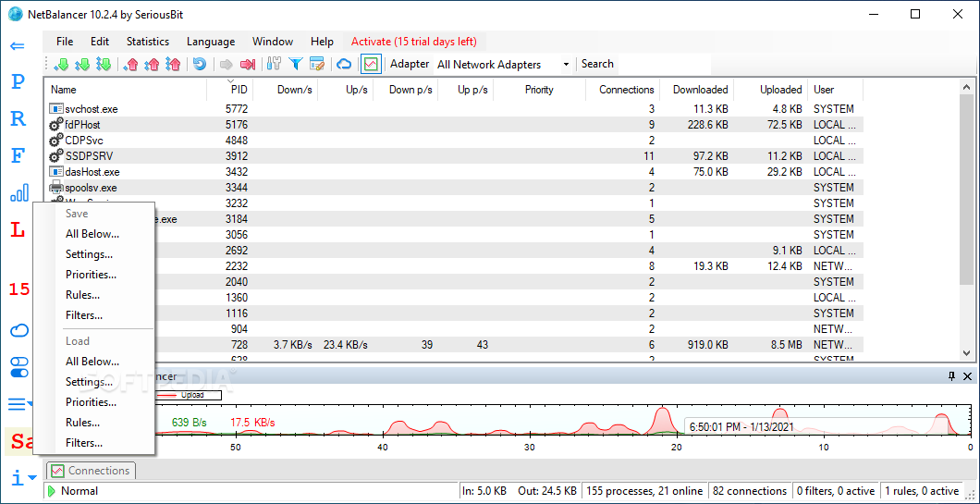Viewport: 980px width, 504px height.
Task: Open the blue funnel filters icon
Action: (x=295, y=64)
